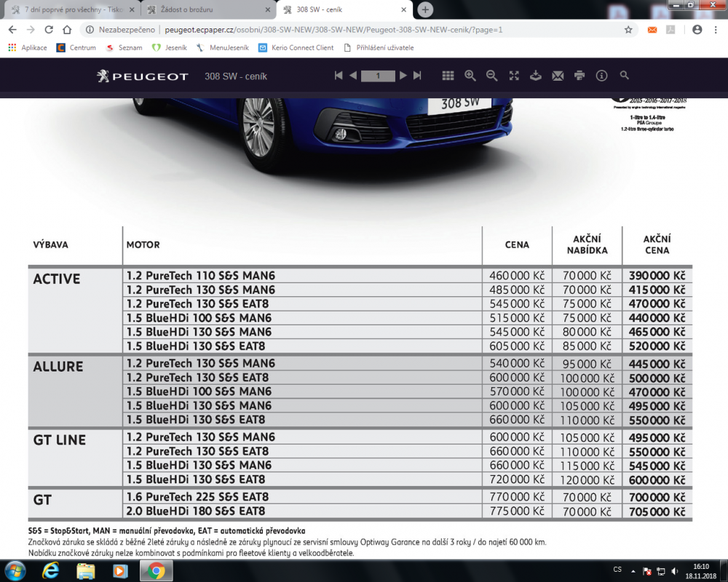
Task: Select the '308 SW - ceník' tab
Action: point(344,9)
